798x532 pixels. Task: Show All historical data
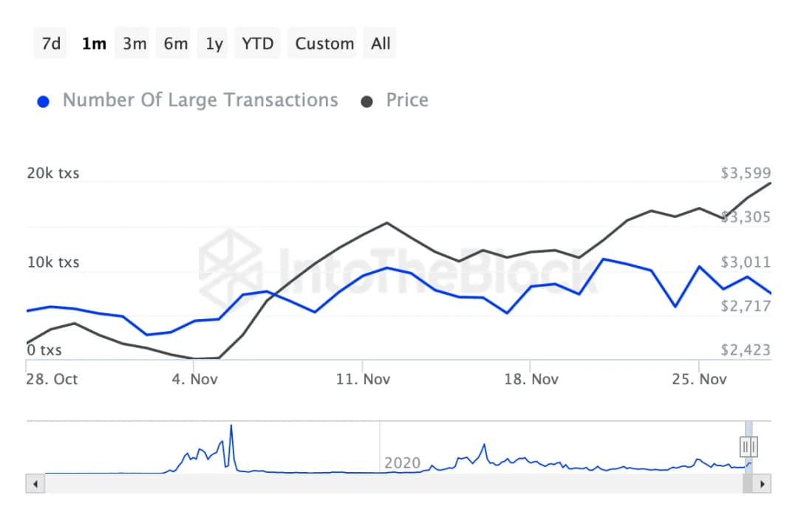pos(381,44)
